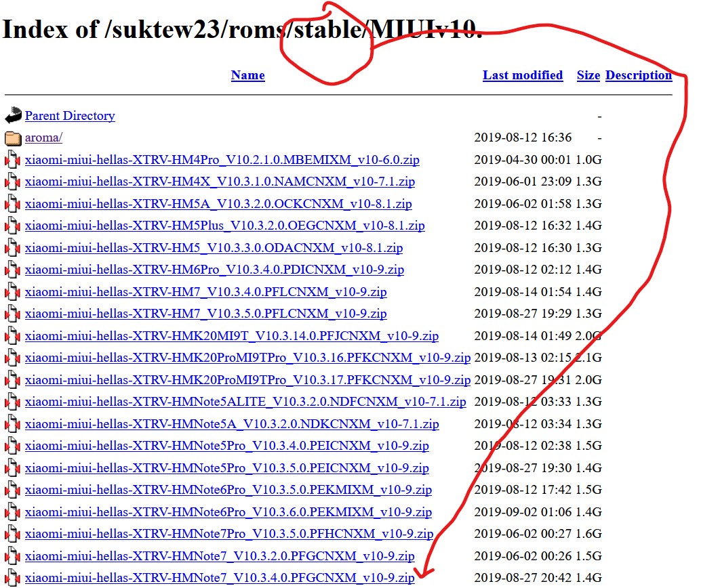
Task: Download HMNote7 V10.3.2.0.PFGCNXM zip
Action: [220, 556]
